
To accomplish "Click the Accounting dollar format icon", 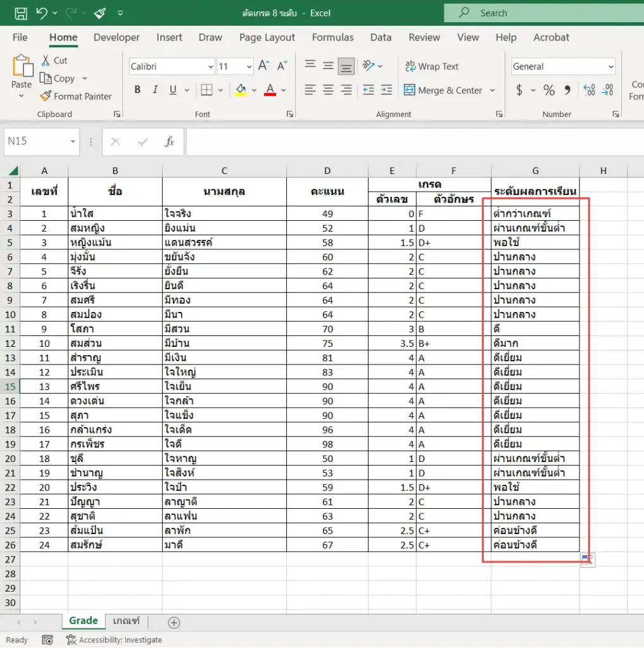I will (519, 90).
